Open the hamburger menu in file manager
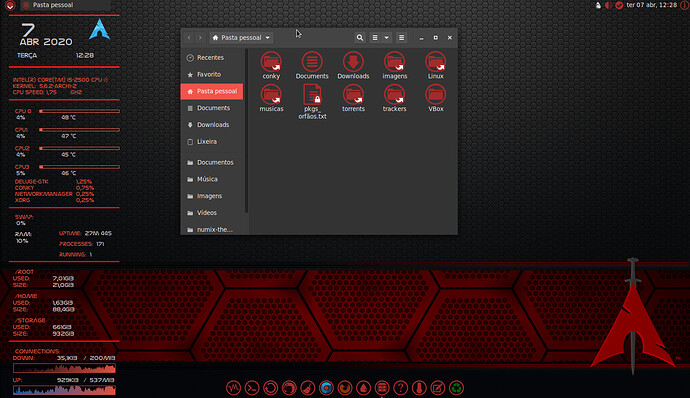The height and width of the screenshot is (398, 690). coord(401,38)
